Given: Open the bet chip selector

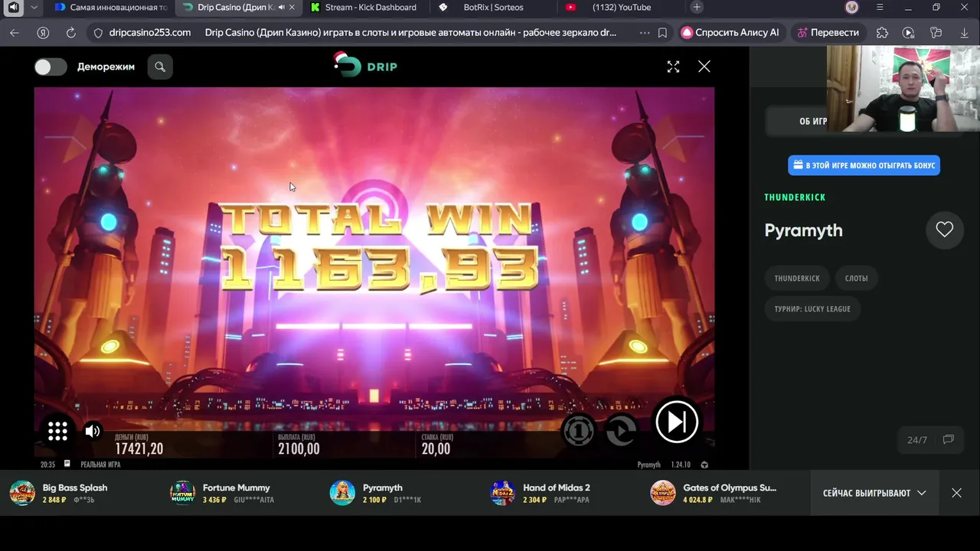Looking at the screenshot, I should (x=579, y=432).
